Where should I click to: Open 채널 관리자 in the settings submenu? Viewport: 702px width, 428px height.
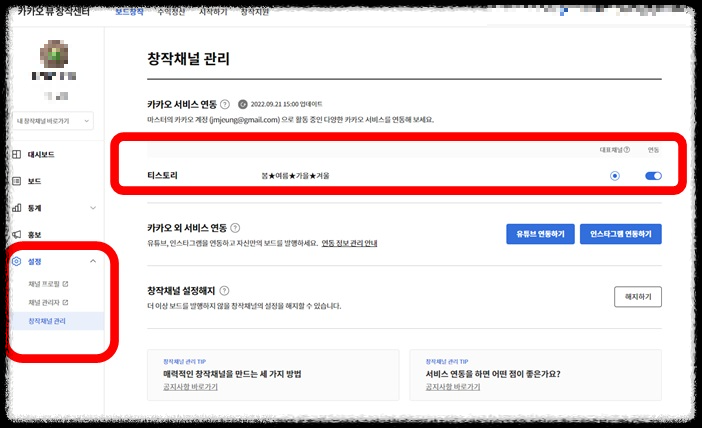[x=44, y=303]
